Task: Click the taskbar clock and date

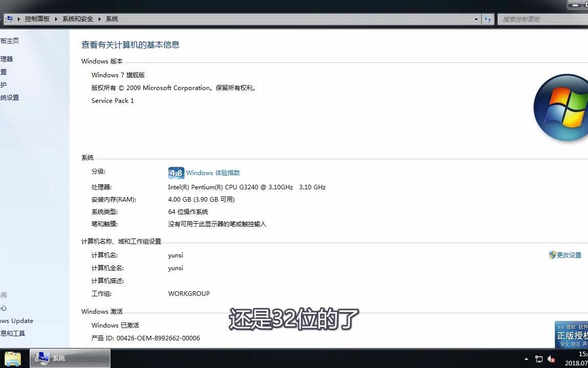Action: [x=577, y=359]
